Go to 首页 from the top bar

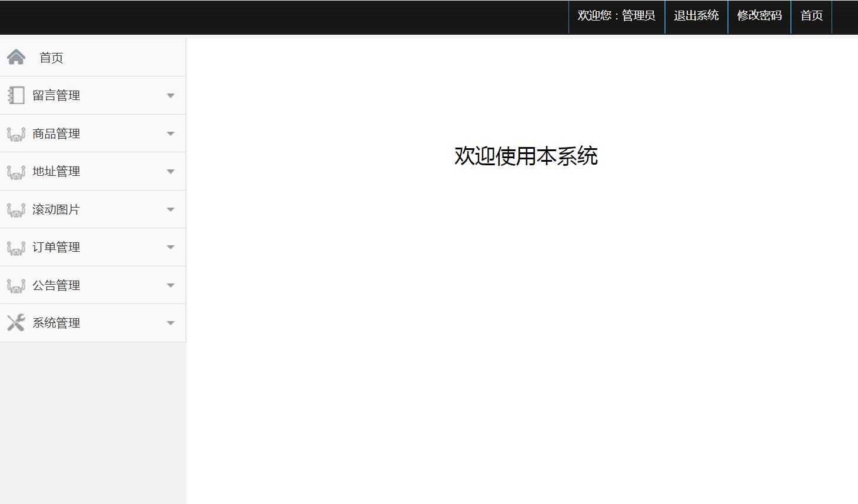click(812, 16)
